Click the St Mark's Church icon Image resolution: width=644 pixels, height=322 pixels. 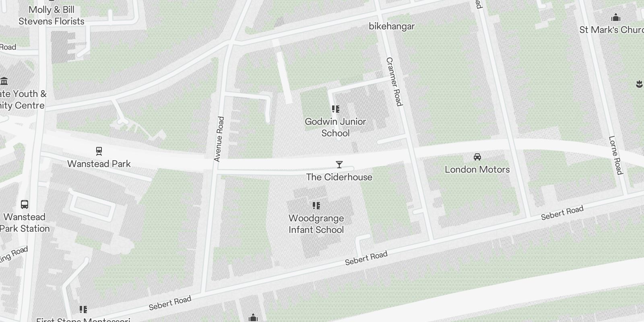[615, 17]
